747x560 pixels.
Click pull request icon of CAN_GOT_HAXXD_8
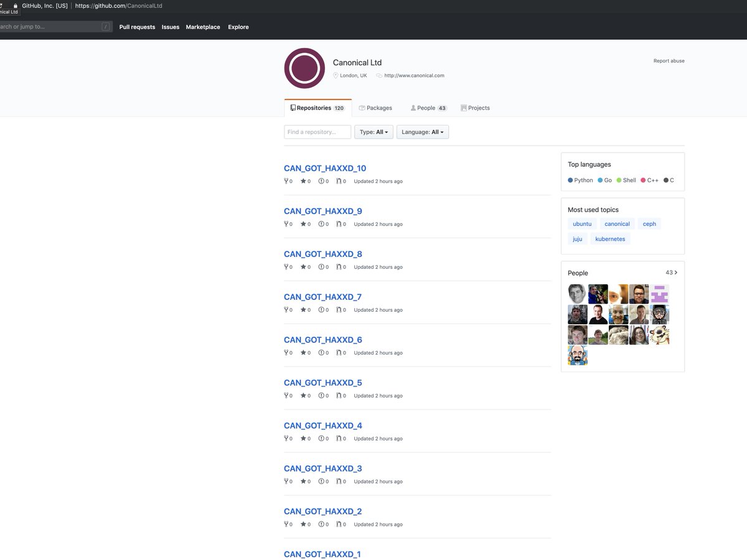(339, 268)
